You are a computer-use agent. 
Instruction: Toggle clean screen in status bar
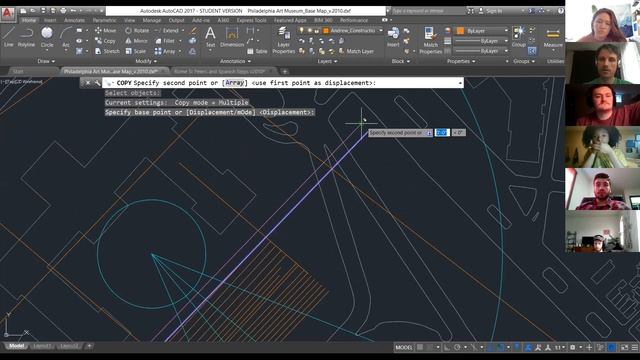point(624,347)
